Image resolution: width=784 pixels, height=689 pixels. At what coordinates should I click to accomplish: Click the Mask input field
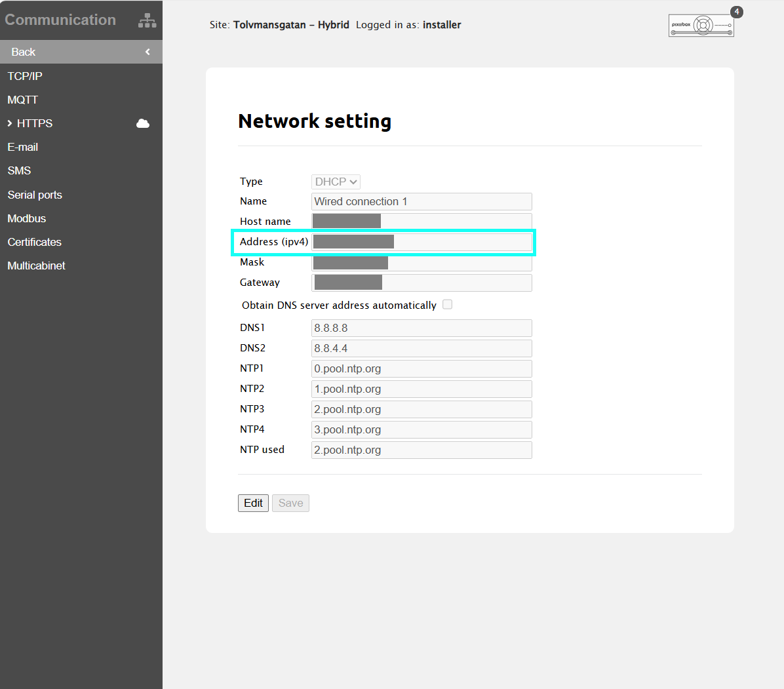coord(421,262)
